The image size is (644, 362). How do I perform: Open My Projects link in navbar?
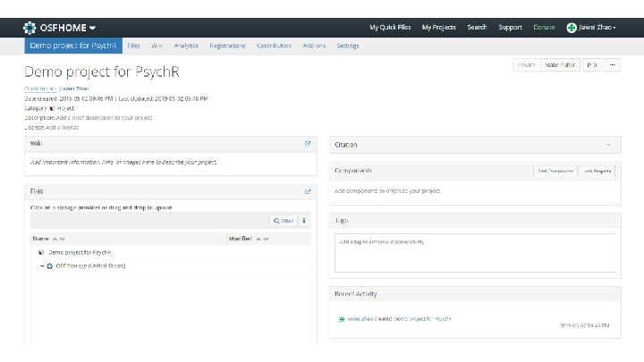[438, 27]
